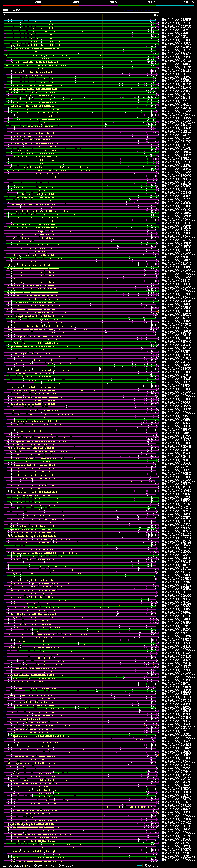Choose the UniRef100_Q4A2U1 hit

[177, 98]
